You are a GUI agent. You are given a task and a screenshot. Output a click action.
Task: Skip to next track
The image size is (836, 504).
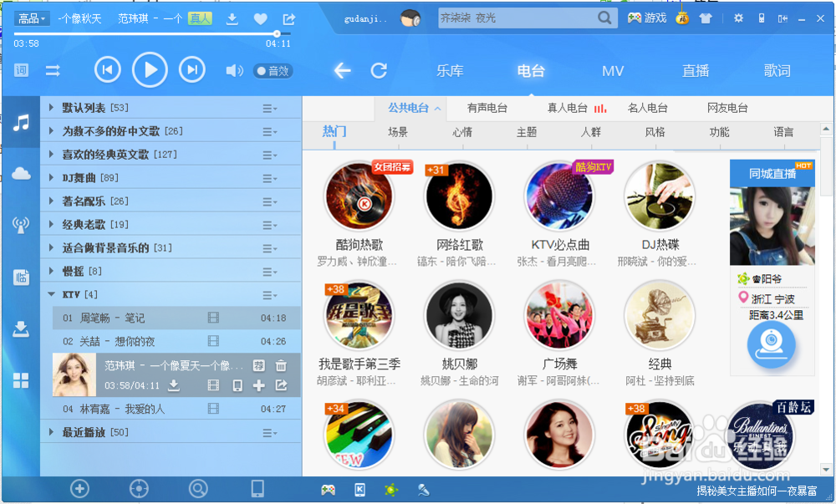point(192,70)
